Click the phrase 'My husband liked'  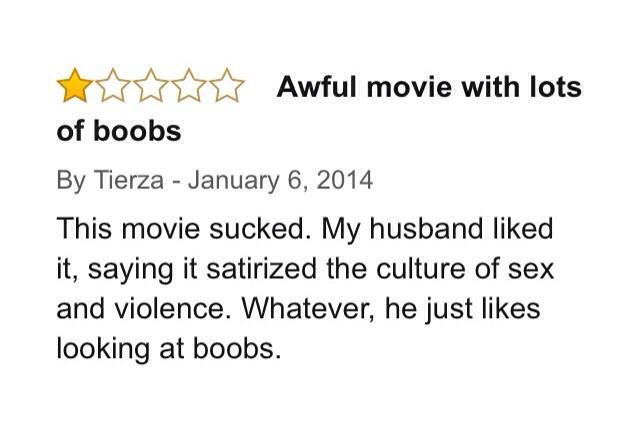point(438,229)
